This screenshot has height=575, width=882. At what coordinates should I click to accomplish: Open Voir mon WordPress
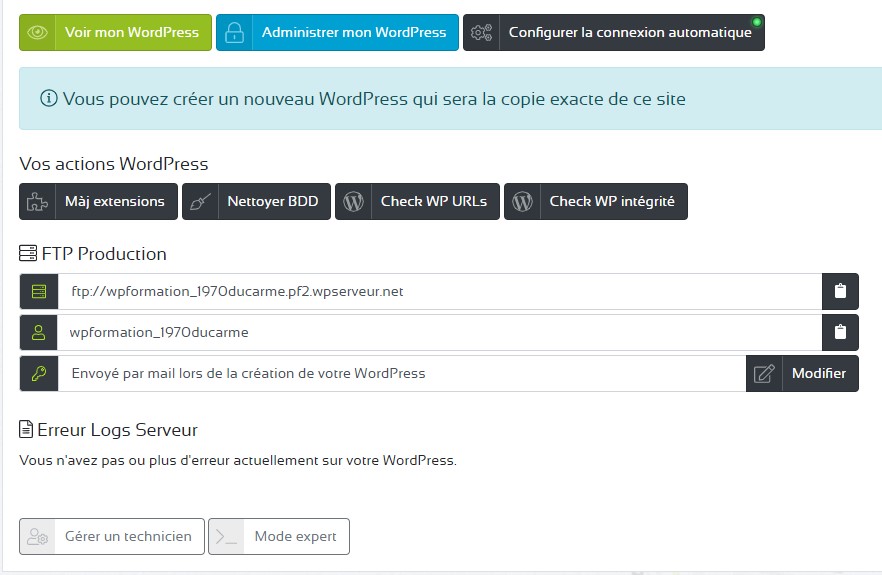132,32
